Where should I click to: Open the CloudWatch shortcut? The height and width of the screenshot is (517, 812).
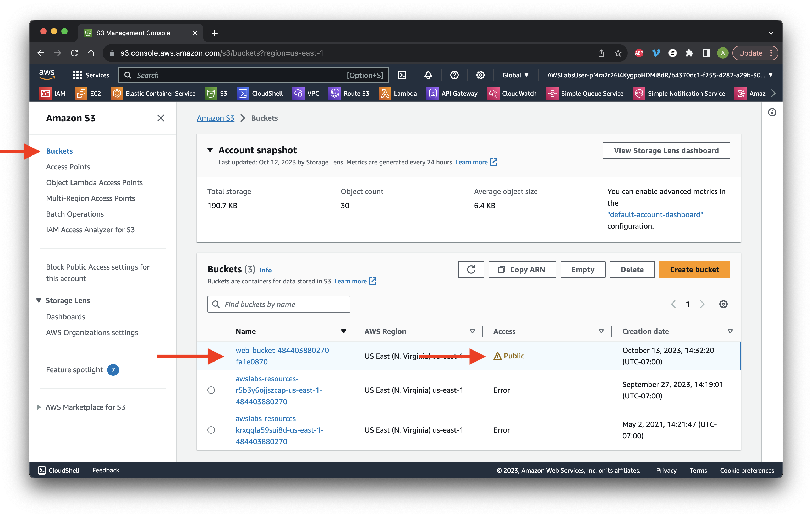512,94
